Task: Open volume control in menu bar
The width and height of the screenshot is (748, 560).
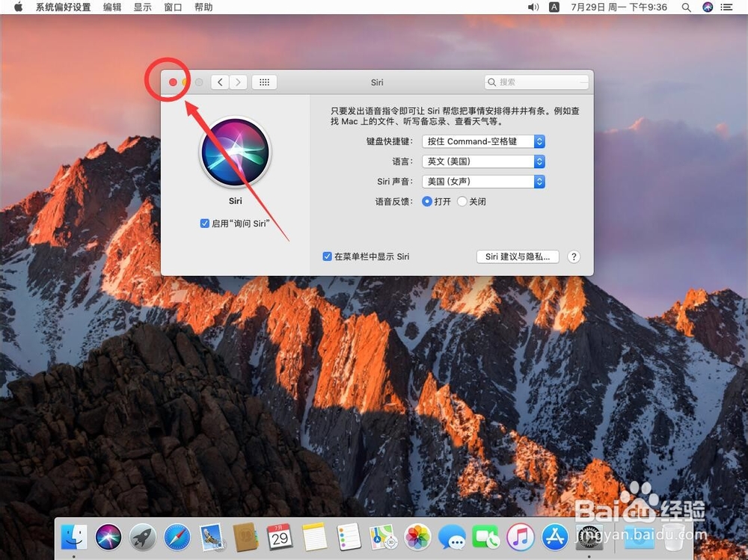Action: tap(533, 7)
